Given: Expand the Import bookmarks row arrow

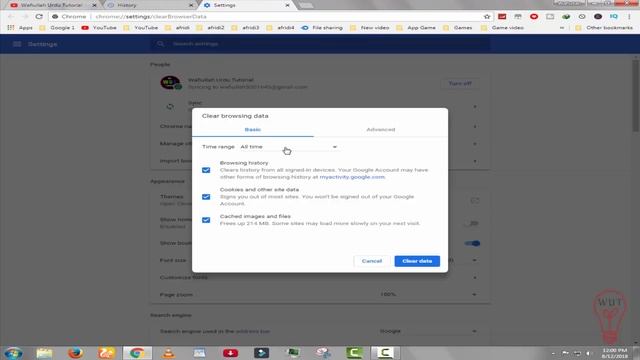Looking at the screenshot, I should coord(475,161).
